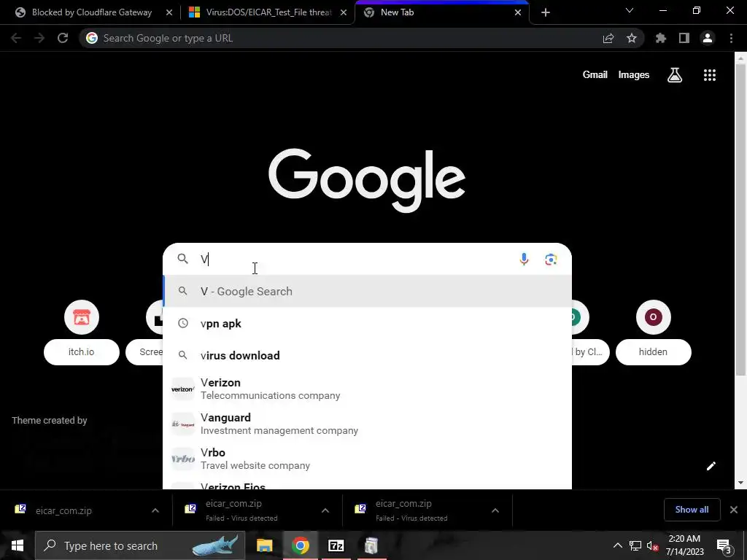
Task: Click the muted volume icon in tray
Action: (652, 545)
